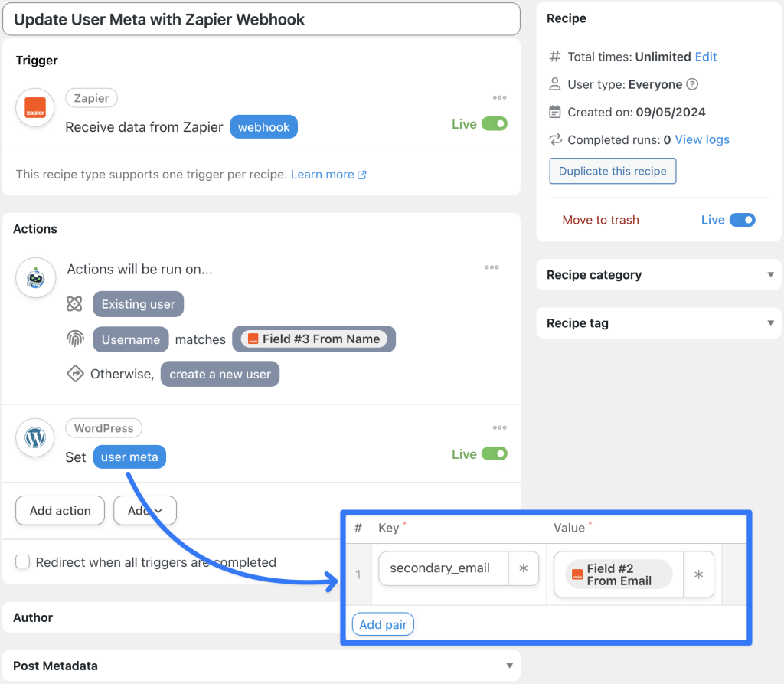Open the Add dropdown next to Add action

coord(145,510)
